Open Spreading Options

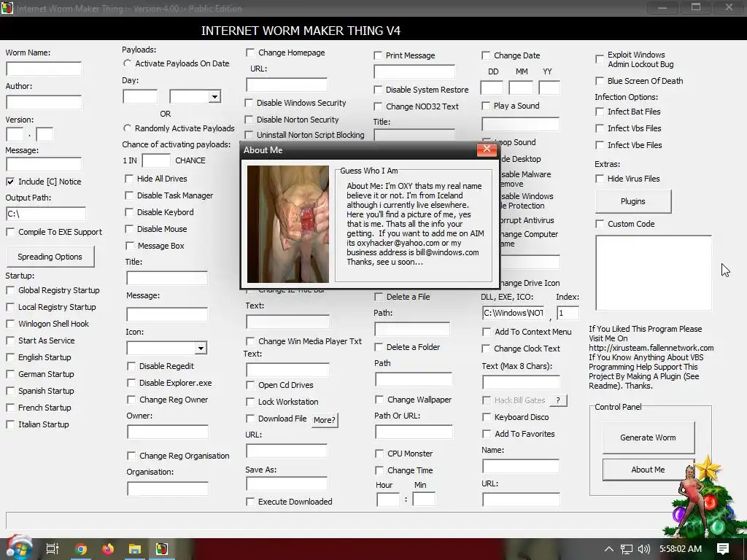pos(50,257)
